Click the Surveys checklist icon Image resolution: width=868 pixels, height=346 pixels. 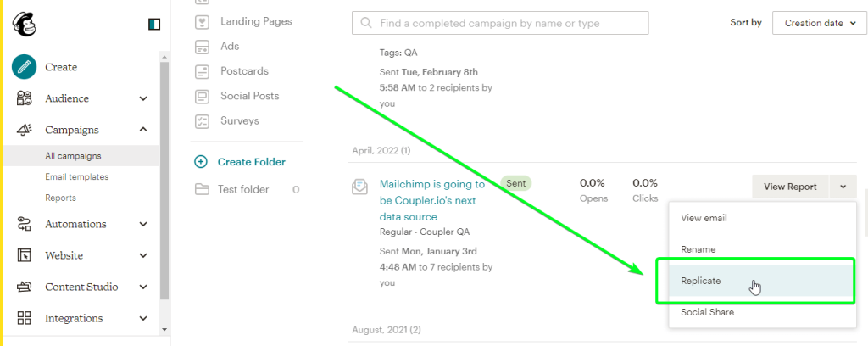pos(202,120)
